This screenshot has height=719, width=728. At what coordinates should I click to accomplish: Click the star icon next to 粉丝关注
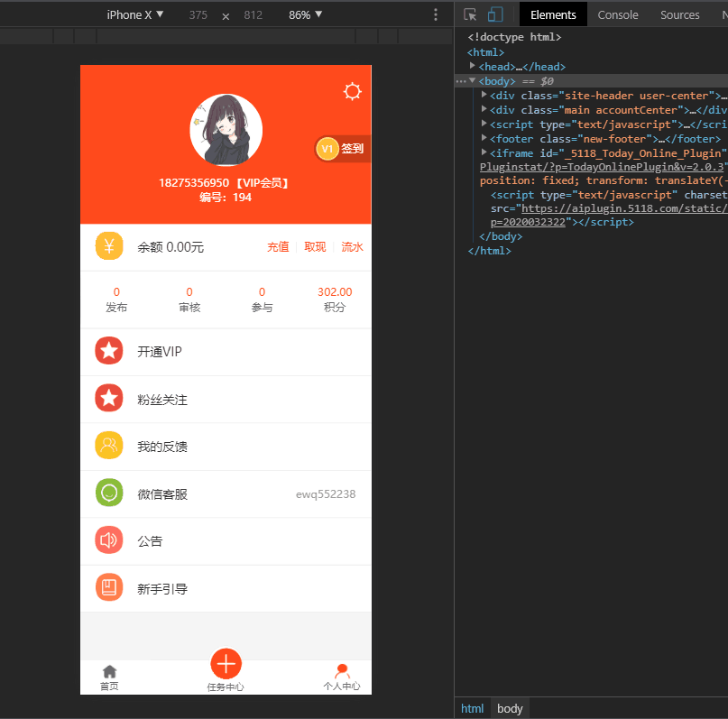(109, 398)
